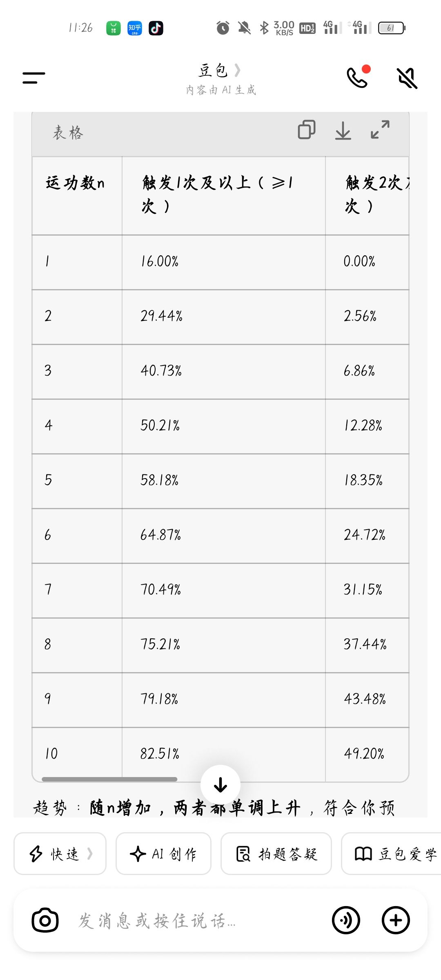The image size is (441, 980).
Task: Click the message input field
Action: click(196, 920)
